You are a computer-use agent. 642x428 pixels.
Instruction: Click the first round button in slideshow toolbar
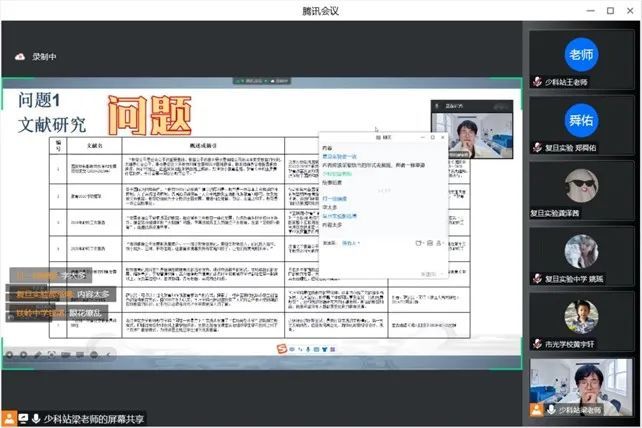click(x=9, y=355)
